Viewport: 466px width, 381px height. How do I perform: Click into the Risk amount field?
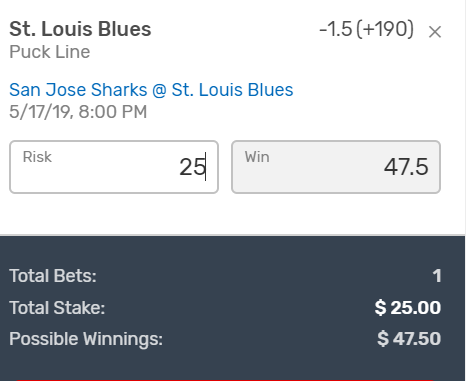coord(114,167)
